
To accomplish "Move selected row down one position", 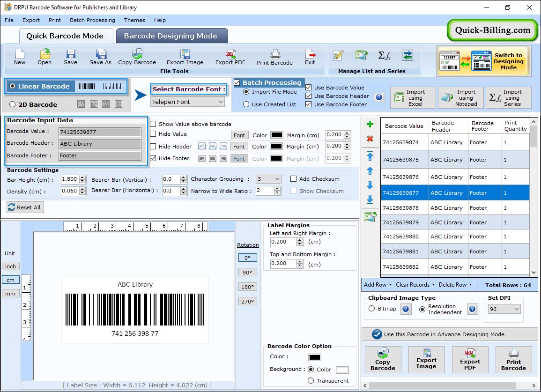I will click(x=370, y=185).
